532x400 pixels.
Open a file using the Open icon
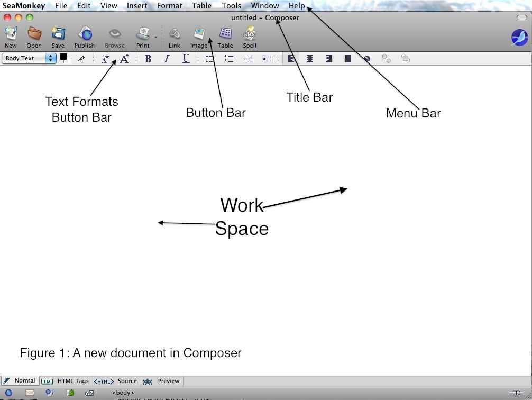(34, 37)
